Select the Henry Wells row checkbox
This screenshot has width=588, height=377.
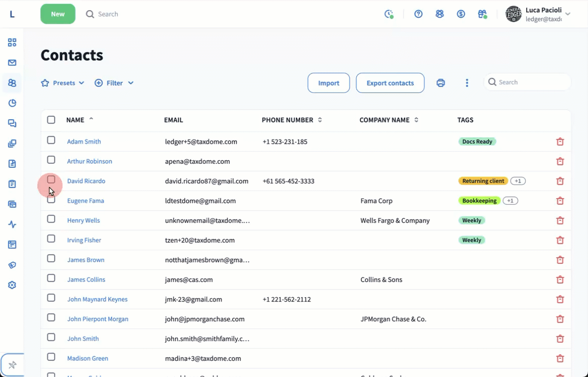tap(51, 219)
